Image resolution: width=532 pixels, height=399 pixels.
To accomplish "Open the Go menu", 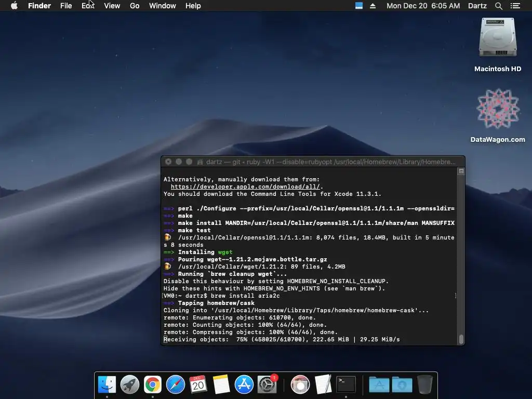I will coord(135,6).
